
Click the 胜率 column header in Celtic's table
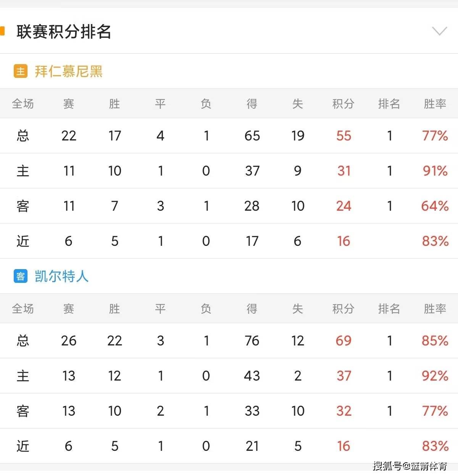point(434,309)
